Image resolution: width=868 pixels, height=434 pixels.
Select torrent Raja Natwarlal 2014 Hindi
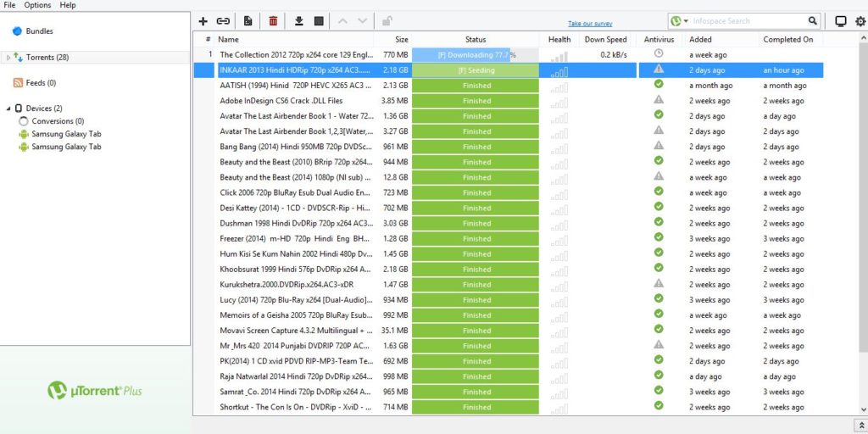(296, 376)
